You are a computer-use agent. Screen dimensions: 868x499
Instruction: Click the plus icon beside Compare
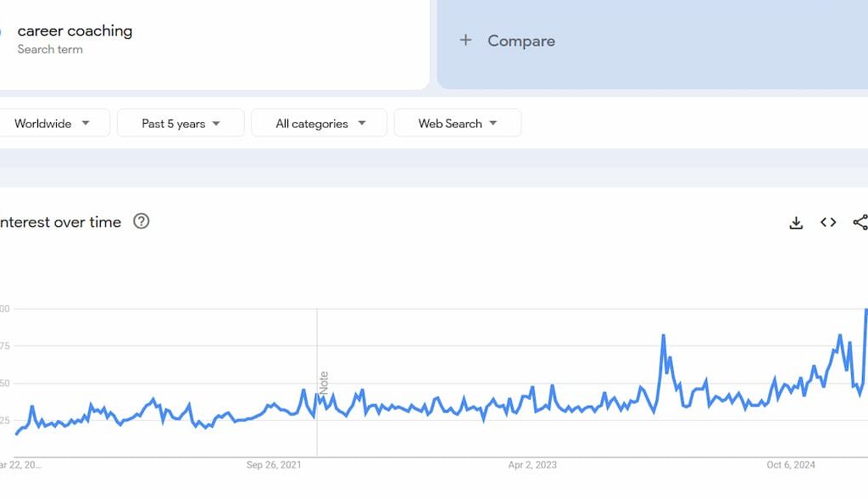click(x=465, y=40)
